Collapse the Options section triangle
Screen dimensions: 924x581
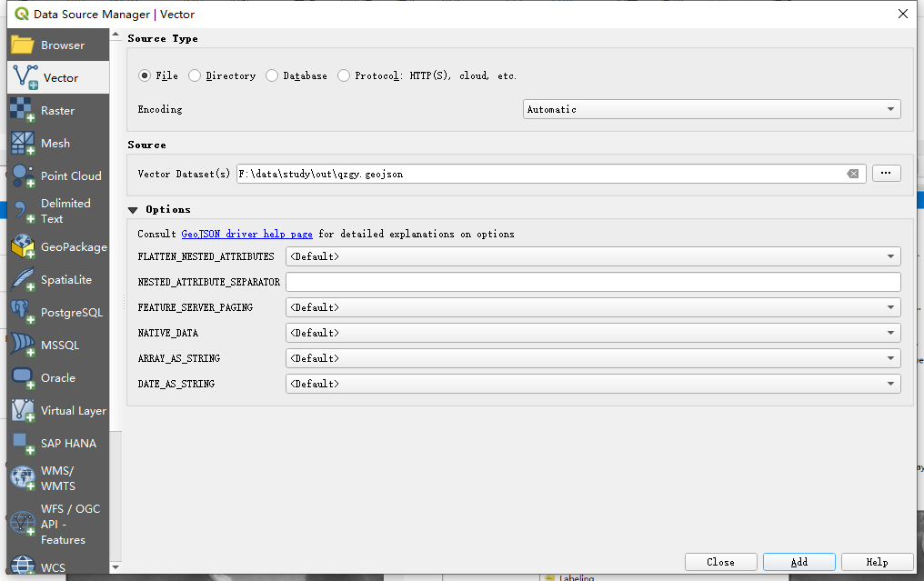tap(133, 210)
